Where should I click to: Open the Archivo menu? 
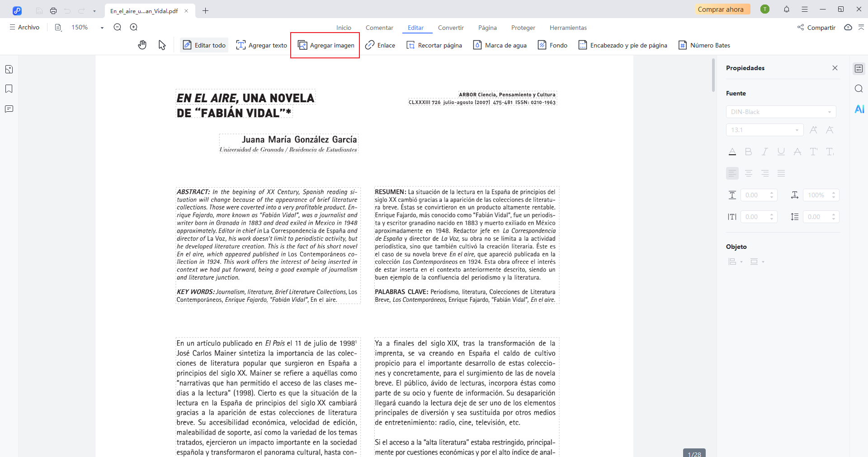(x=24, y=27)
